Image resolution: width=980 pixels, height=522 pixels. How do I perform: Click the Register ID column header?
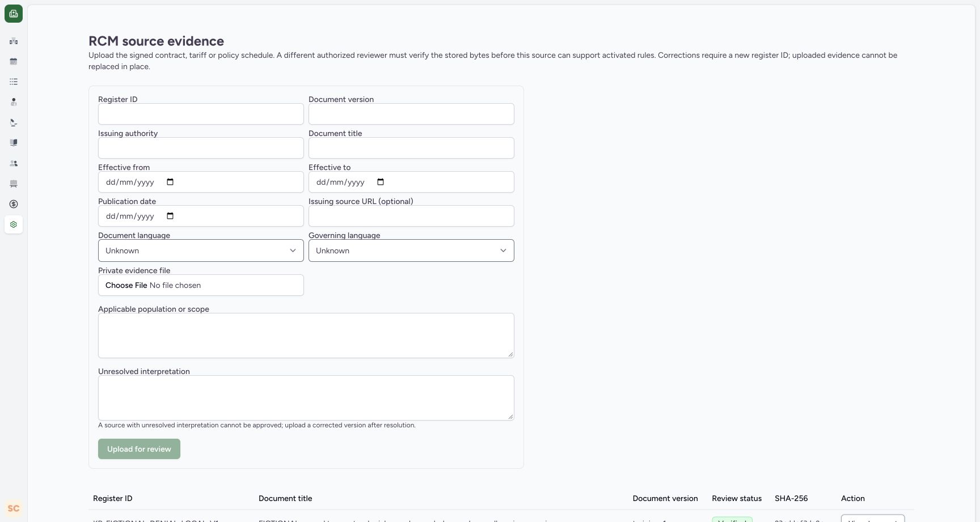click(113, 498)
